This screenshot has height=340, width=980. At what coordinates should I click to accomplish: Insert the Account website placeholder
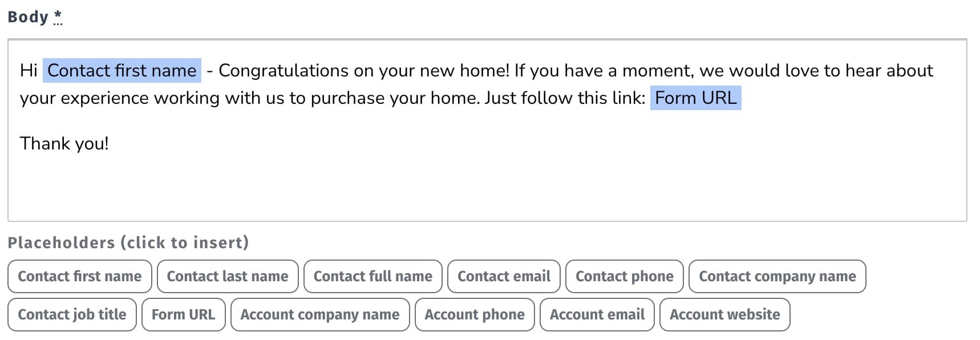click(x=724, y=315)
